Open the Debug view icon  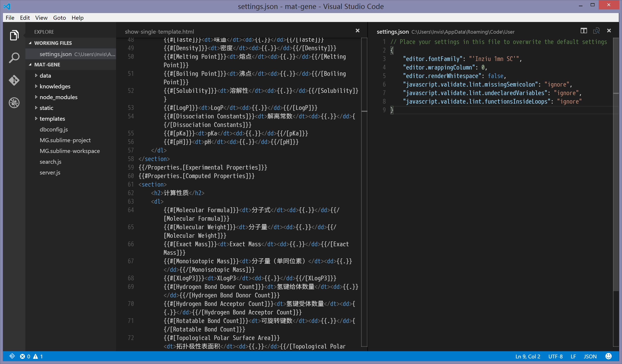(x=14, y=102)
